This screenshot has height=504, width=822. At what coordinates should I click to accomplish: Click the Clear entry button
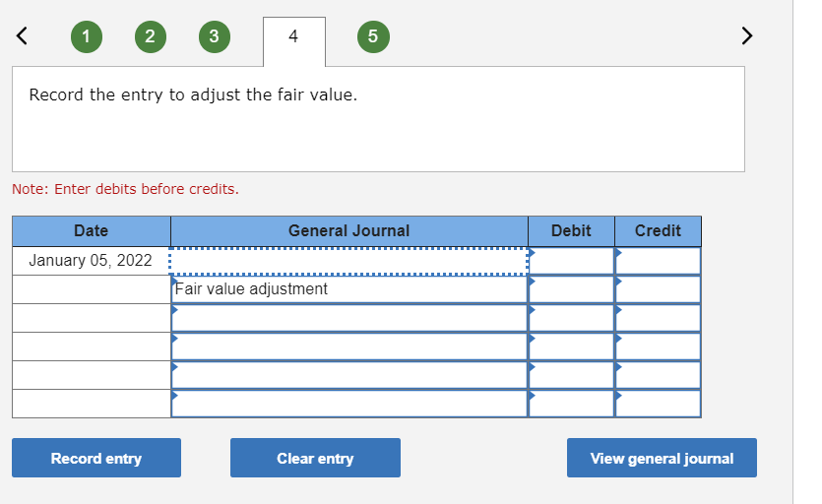pyautogui.click(x=315, y=458)
